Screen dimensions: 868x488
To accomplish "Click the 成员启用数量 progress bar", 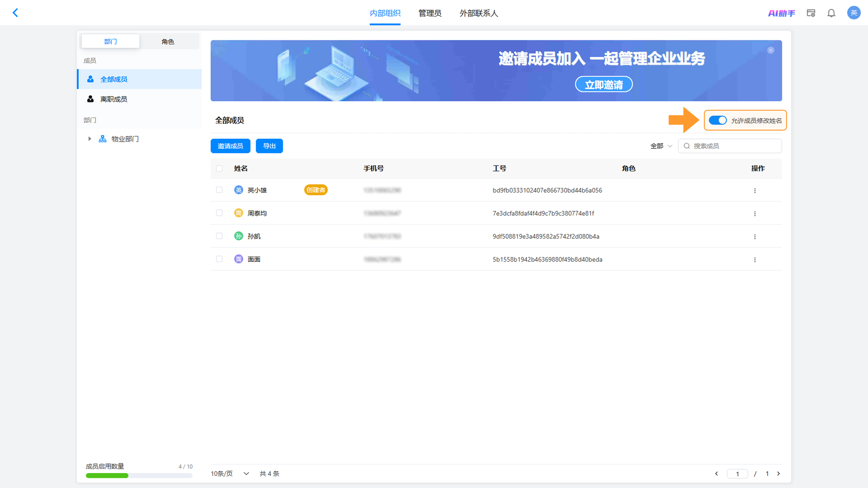I will tap(139, 476).
